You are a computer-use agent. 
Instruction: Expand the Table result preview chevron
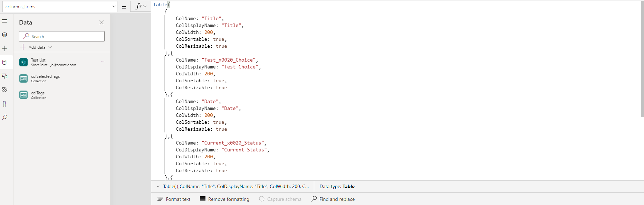coord(158,187)
